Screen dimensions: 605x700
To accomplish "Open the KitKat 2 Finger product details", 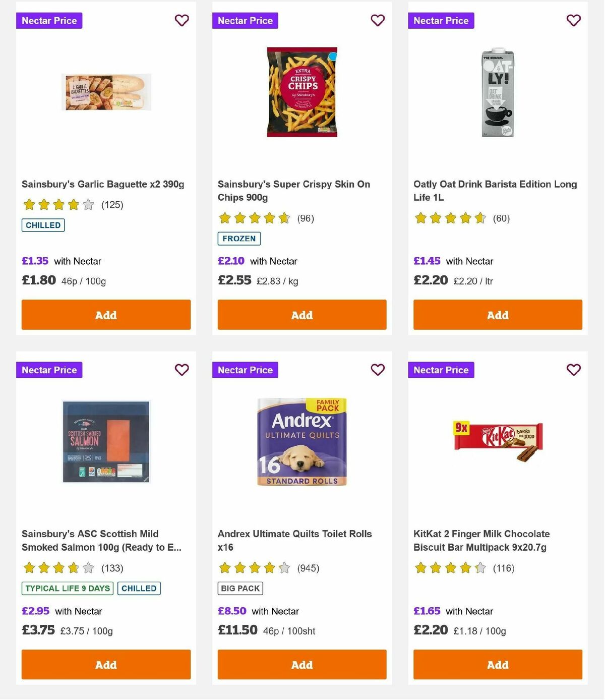I will click(481, 540).
